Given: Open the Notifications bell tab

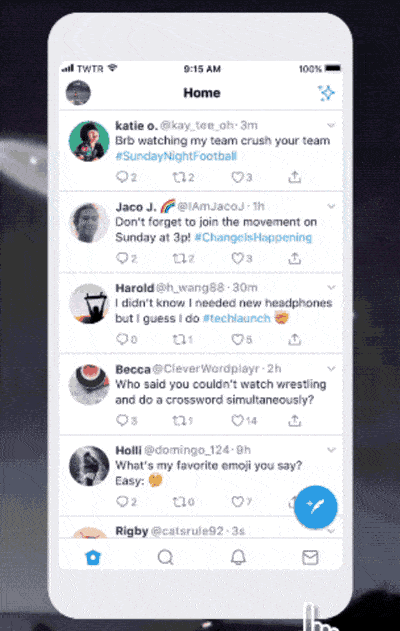Looking at the screenshot, I should coord(238,557).
